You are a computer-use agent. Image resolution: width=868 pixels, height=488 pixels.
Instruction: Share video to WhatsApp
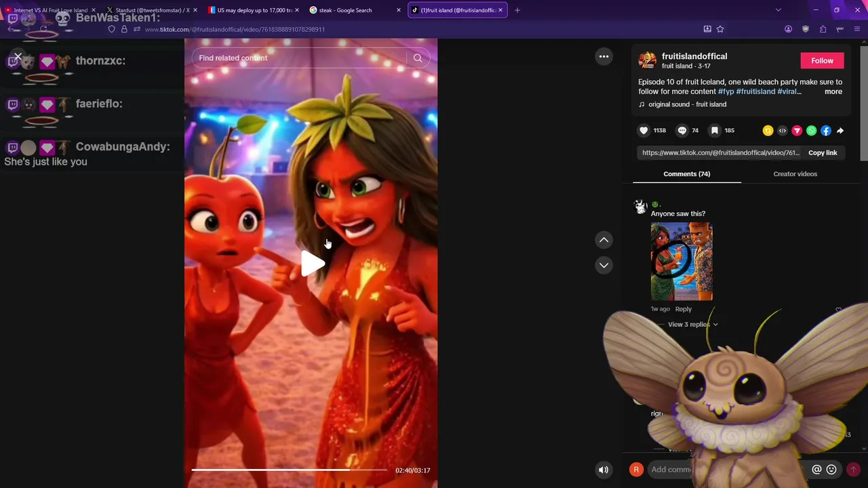[811, 131]
